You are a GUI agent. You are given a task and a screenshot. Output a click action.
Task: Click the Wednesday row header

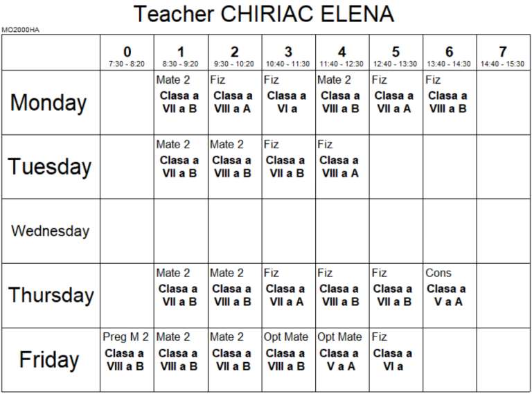(x=49, y=231)
